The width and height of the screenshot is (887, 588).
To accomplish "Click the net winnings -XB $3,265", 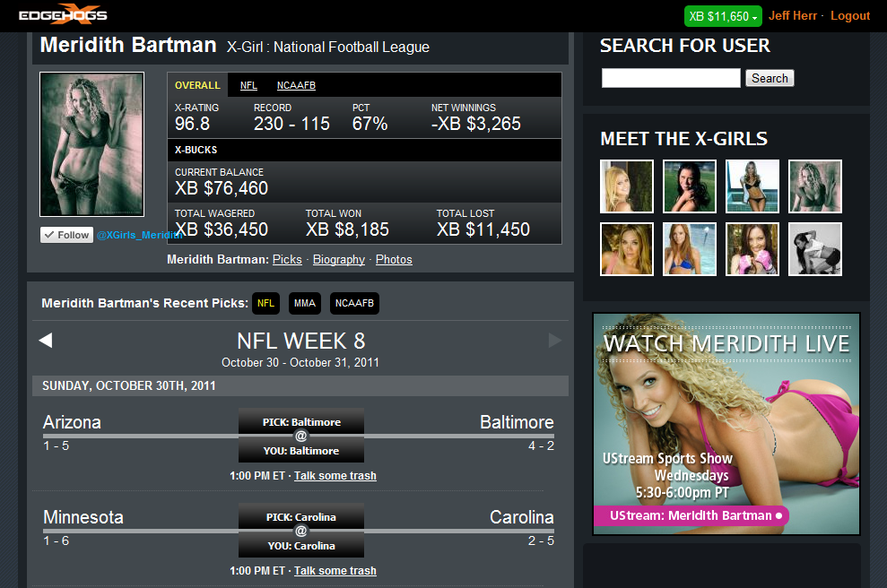I will [x=475, y=124].
